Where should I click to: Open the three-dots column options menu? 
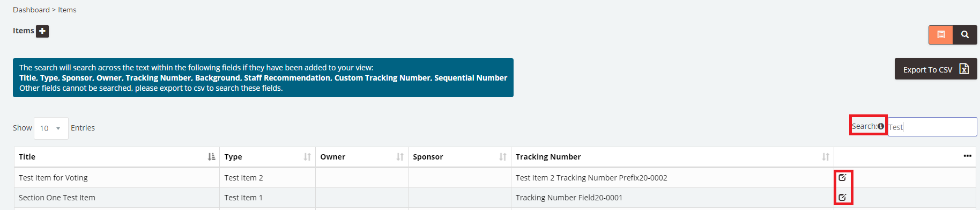coord(967,156)
